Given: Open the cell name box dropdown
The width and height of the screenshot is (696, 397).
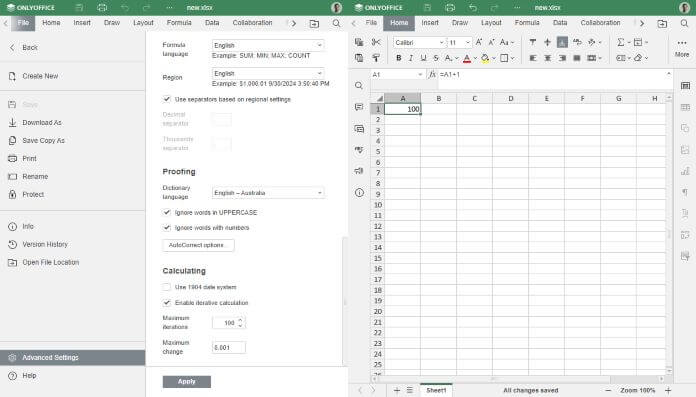Looking at the screenshot, I should coord(420,75).
